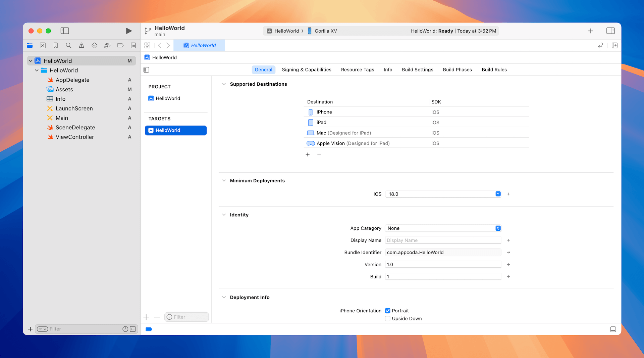
Task: Switch to Signing & Capabilities tab
Action: [307, 70]
